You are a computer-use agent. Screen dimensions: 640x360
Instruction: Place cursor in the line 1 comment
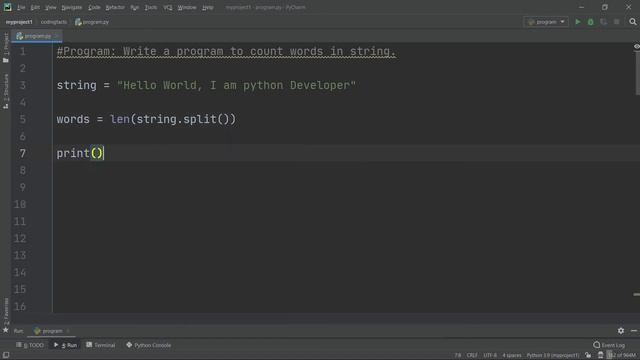point(226,51)
